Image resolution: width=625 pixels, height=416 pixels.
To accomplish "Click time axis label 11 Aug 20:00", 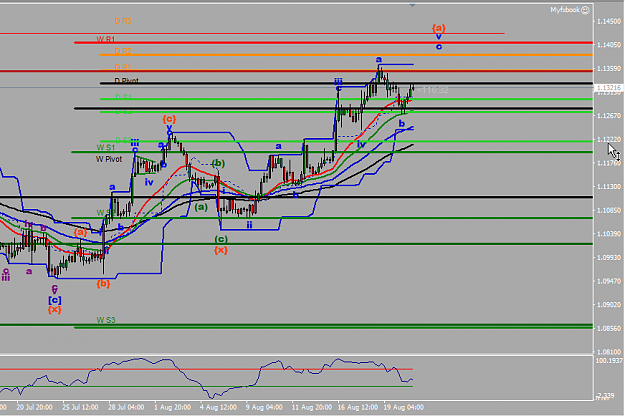I will [311, 407].
